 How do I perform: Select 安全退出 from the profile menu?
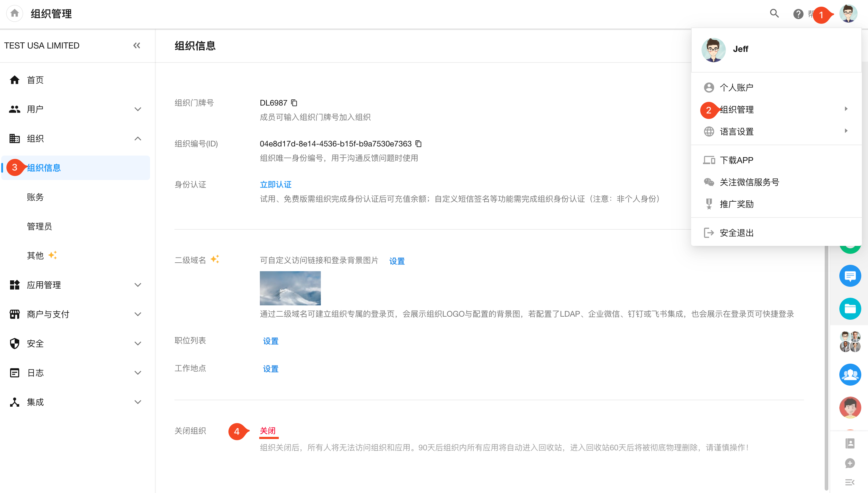[x=736, y=232]
